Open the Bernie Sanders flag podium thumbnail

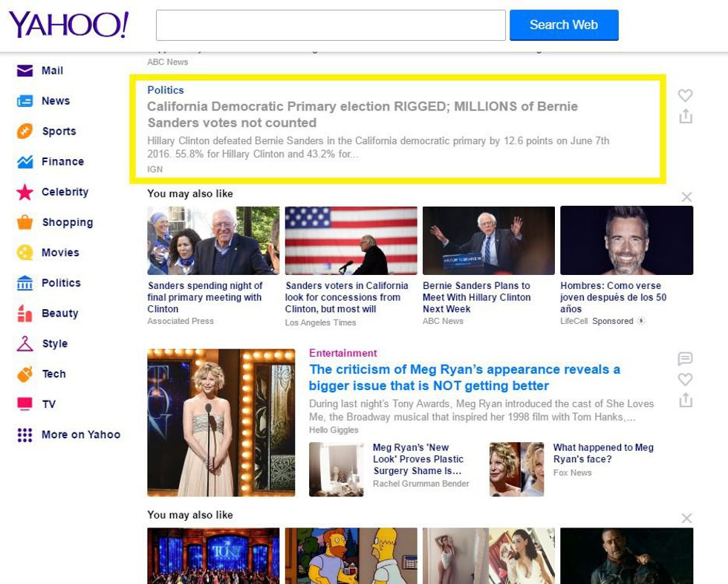tap(351, 241)
